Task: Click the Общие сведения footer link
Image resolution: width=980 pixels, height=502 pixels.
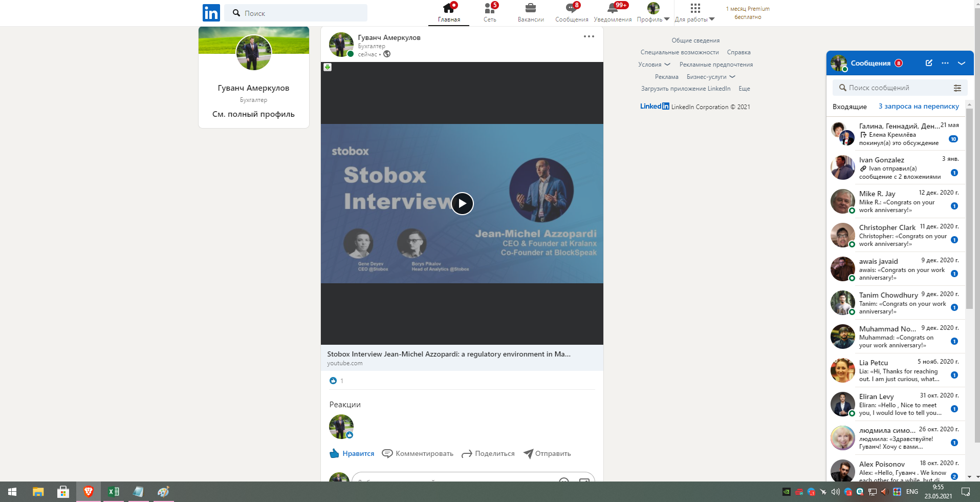Action: click(x=695, y=40)
